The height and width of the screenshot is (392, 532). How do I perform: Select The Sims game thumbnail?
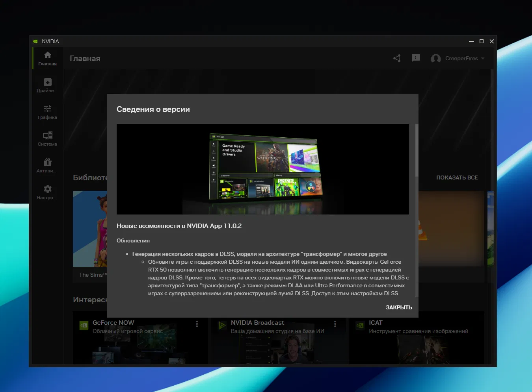[x=90, y=229]
